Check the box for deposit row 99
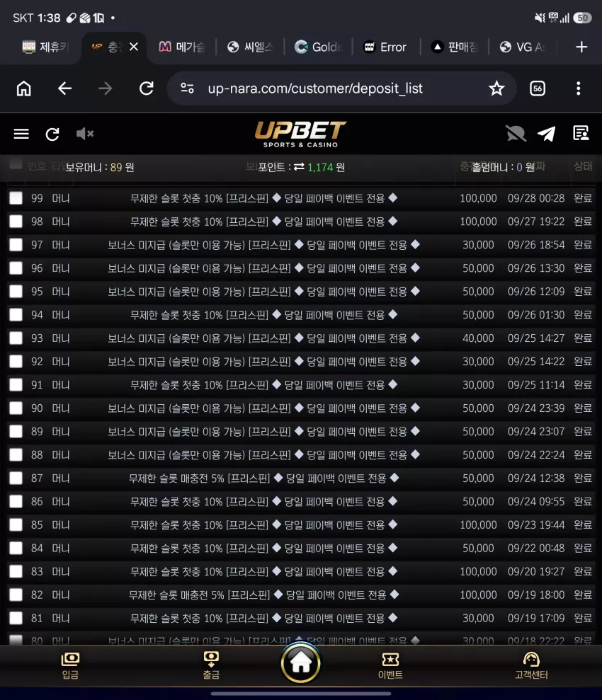 pos(16,197)
